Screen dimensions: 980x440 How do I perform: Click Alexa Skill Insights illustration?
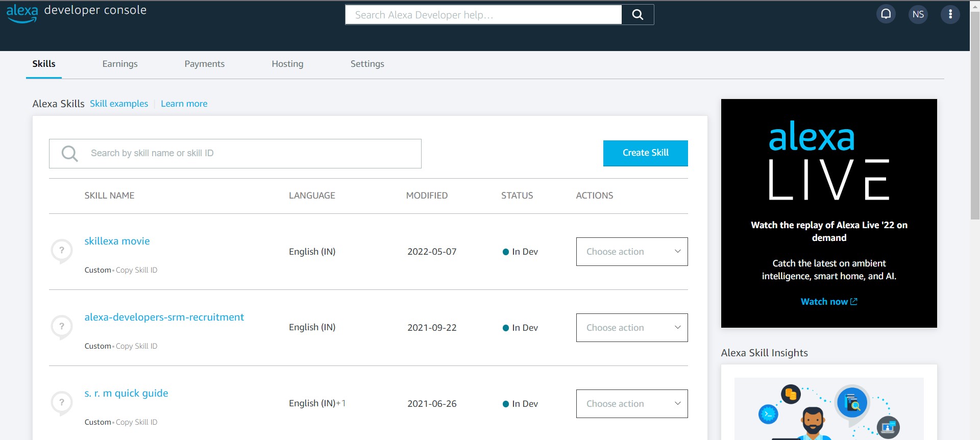[829, 408]
